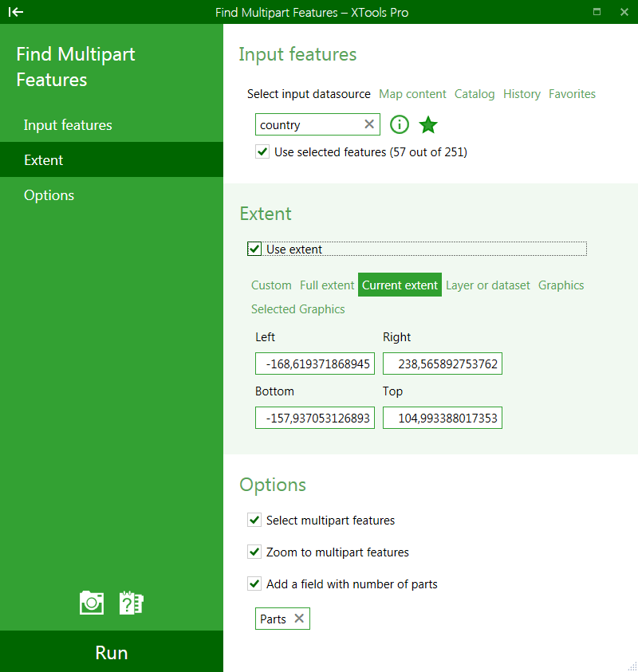Disable the Use extent checkbox
This screenshot has width=638, height=672.
point(254,249)
